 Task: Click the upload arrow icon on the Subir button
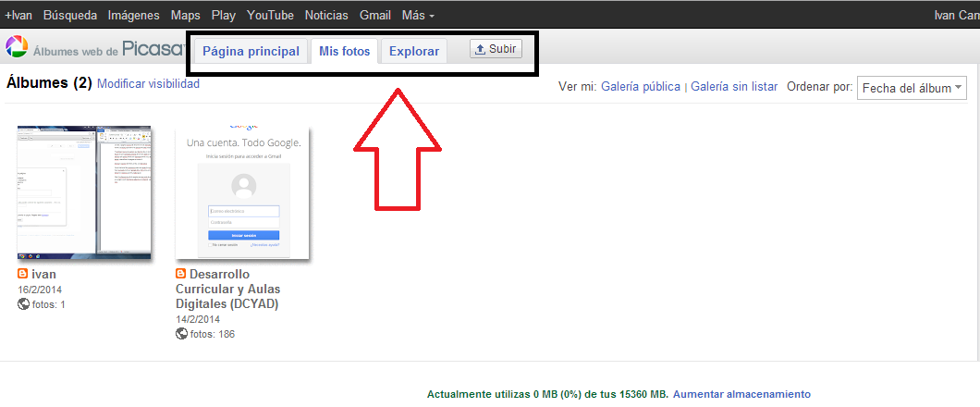(x=480, y=49)
